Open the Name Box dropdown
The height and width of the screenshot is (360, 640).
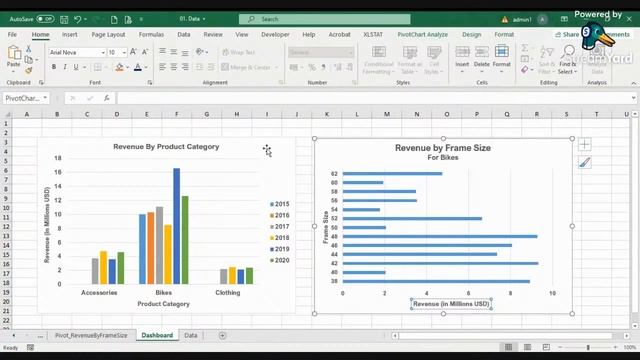click(45, 98)
